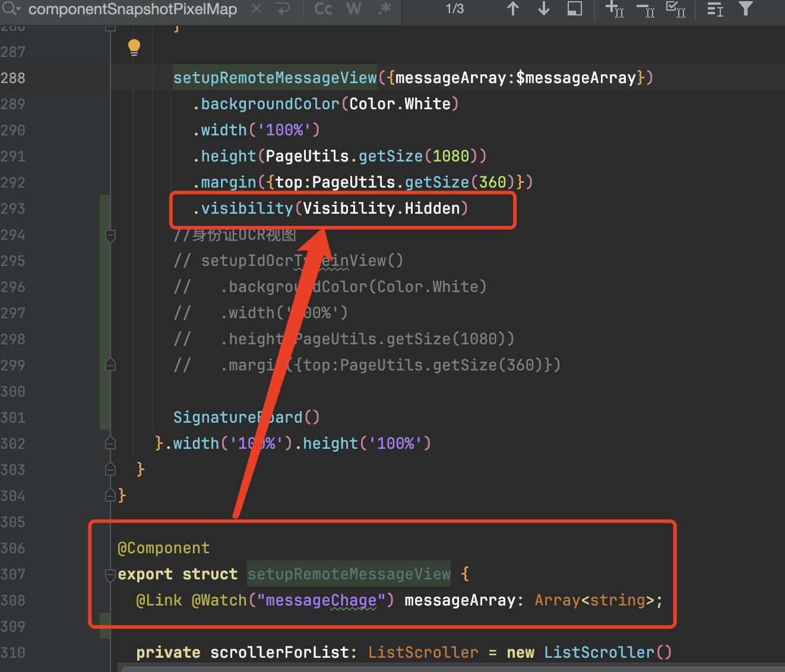Unselect the current occurrence
The height and width of the screenshot is (672, 785).
click(645, 9)
